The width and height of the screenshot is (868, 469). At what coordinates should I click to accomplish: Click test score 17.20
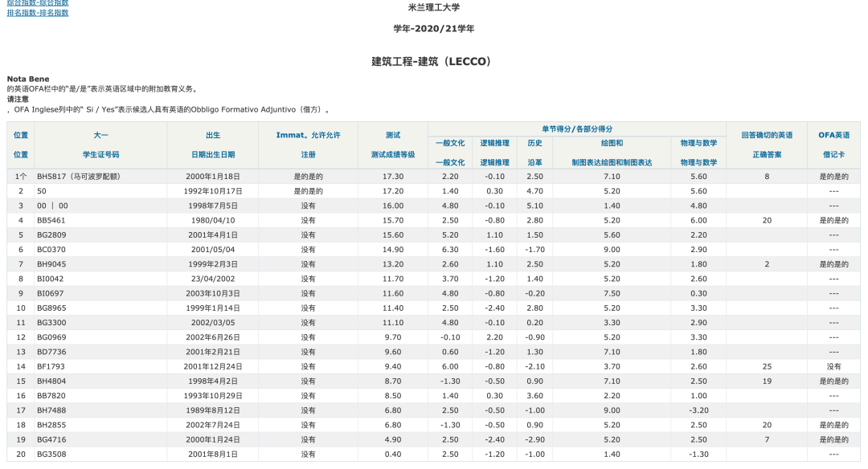pos(393,191)
